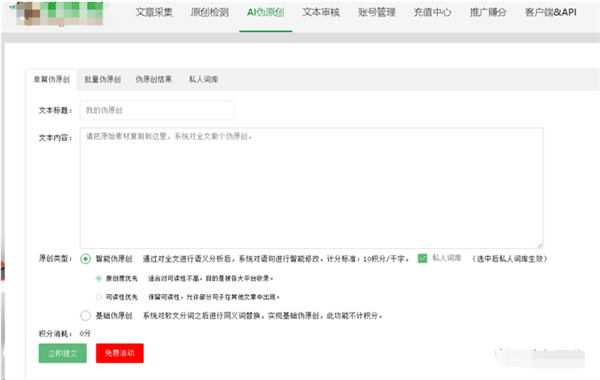Choose the 原创度优先 option
The height and width of the screenshot is (380, 600).
(x=99, y=278)
